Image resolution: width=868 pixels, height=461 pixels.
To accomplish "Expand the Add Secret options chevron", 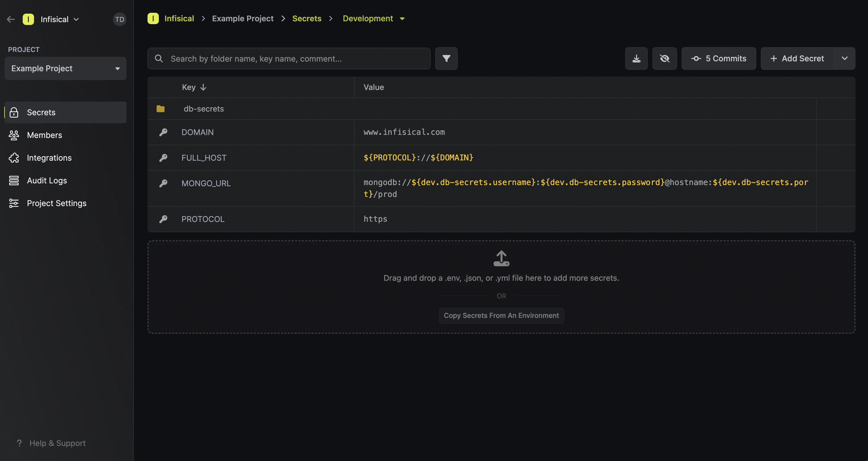I will tap(844, 59).
